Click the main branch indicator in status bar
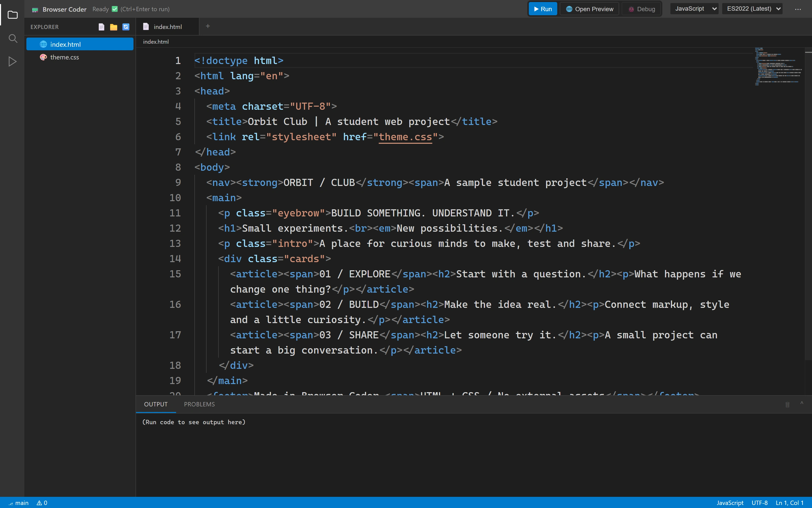 coord(19,503)
